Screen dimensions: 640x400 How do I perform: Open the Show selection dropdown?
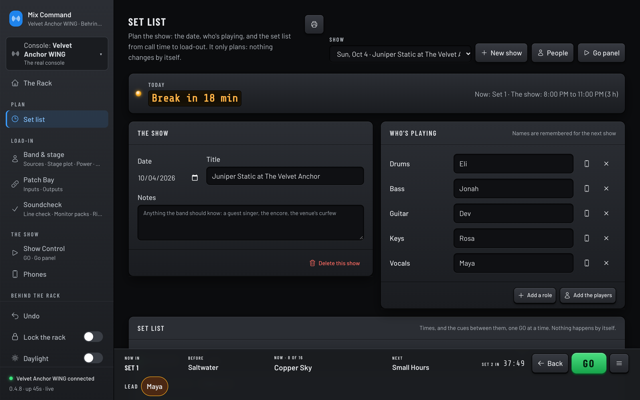tap(401, 54)
